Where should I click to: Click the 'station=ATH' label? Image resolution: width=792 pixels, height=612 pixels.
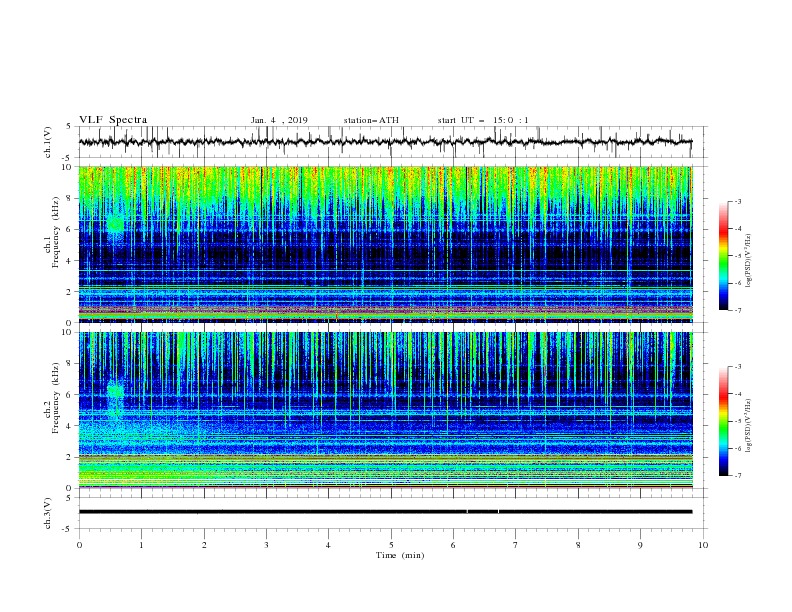coord(371,120)
